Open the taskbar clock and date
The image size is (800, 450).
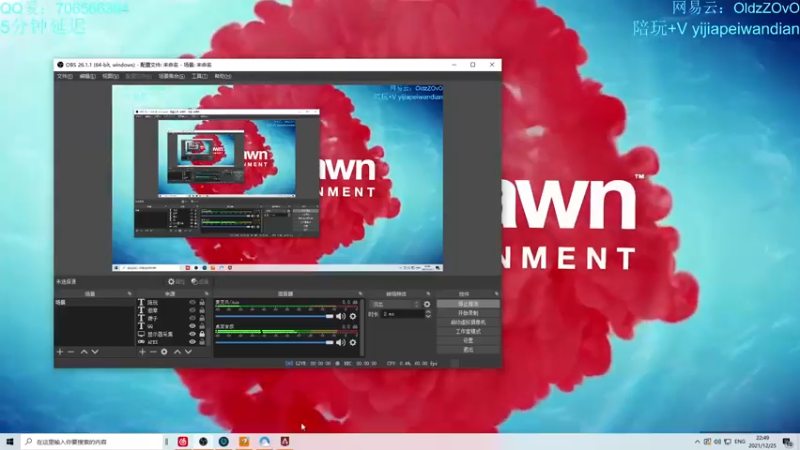coord(763,441)
